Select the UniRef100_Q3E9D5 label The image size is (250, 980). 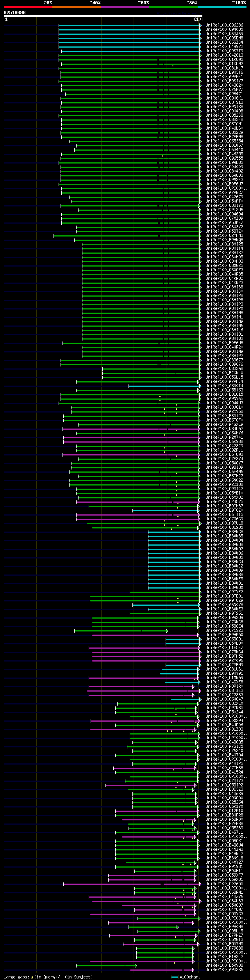[224, 528]
